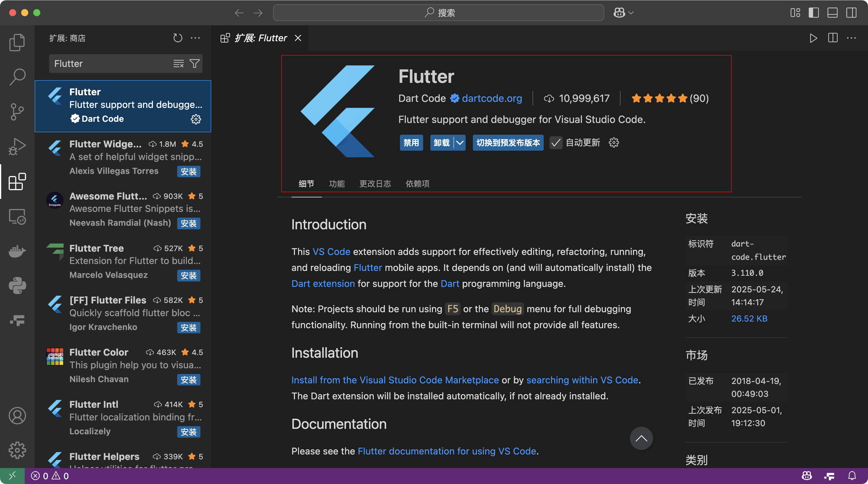This screenshot has height=484, width=868.
Task: Switch to the 依赖项 tab
Action: [417, 184]
